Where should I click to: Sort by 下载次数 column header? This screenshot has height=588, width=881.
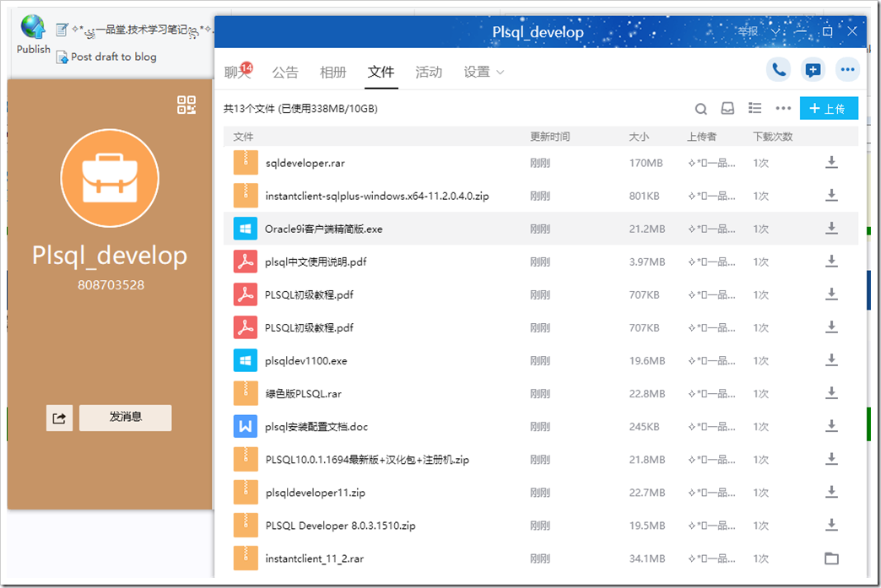click(x=772, y=137)
